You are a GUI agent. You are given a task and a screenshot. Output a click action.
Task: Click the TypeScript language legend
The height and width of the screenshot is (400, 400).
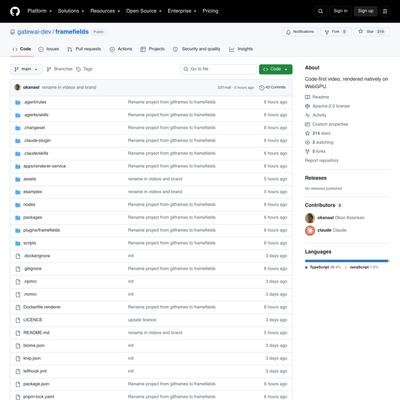[323, 267]
